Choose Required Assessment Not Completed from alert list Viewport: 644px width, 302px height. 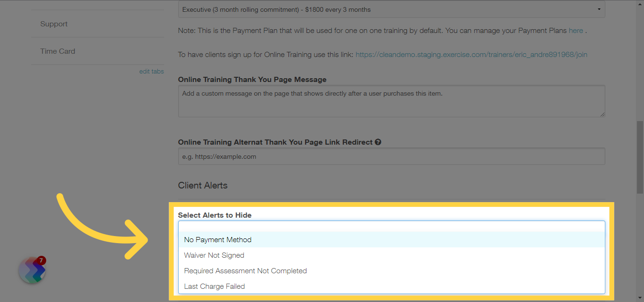pyautogui.click(x=245, y=270)
